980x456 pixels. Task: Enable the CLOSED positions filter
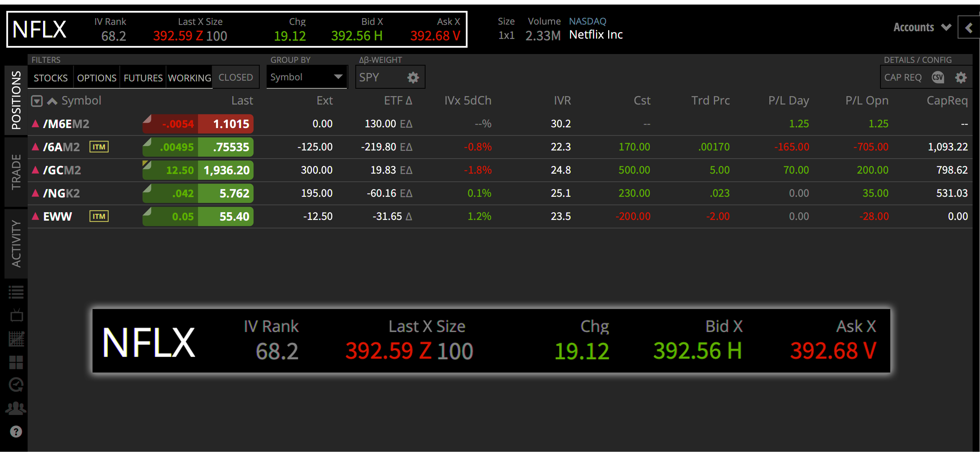236,77
